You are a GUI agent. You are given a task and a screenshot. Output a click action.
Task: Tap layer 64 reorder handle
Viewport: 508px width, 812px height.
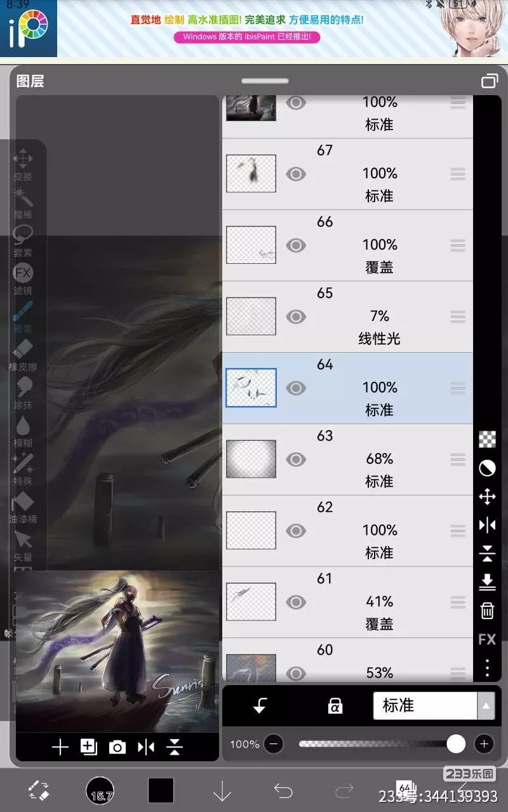point(458,388)
